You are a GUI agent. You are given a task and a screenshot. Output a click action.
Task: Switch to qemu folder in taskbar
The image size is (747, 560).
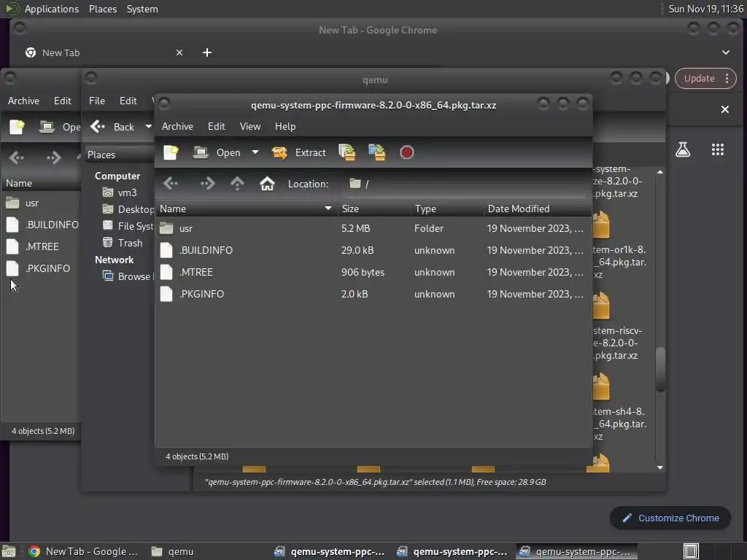point(172,551)
